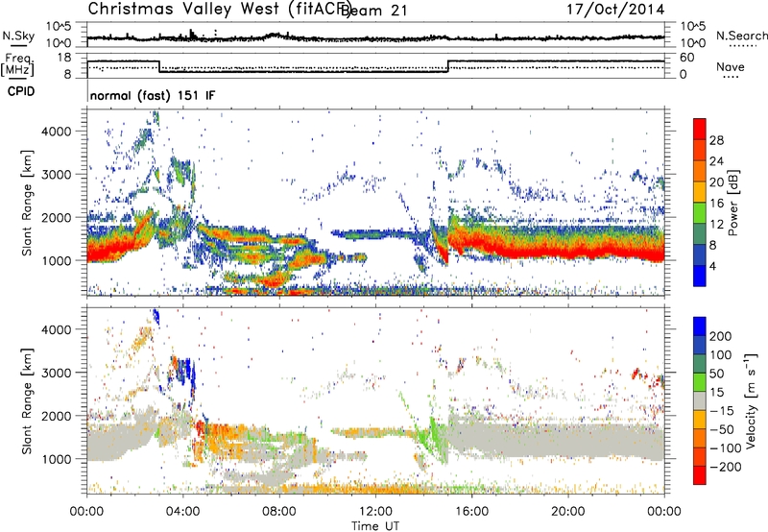Click the '3000' tick in power panel
Image resolution: width=768 pixels, height=532 pixels.
[57, 175]
